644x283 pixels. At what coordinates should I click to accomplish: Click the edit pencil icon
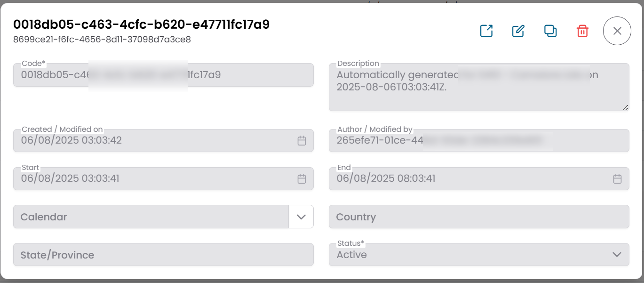point(518,31)
